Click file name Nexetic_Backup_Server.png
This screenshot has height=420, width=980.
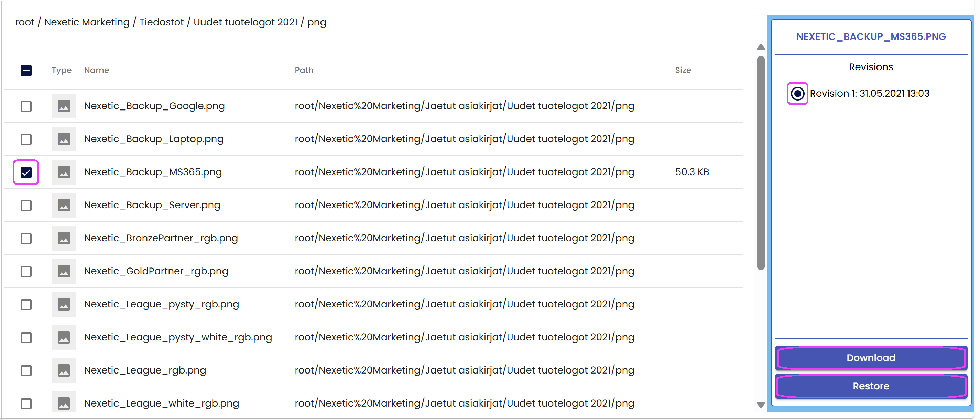point(152,205)
